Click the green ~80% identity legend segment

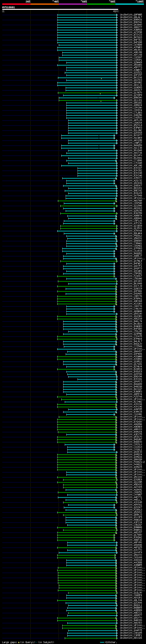101,4
